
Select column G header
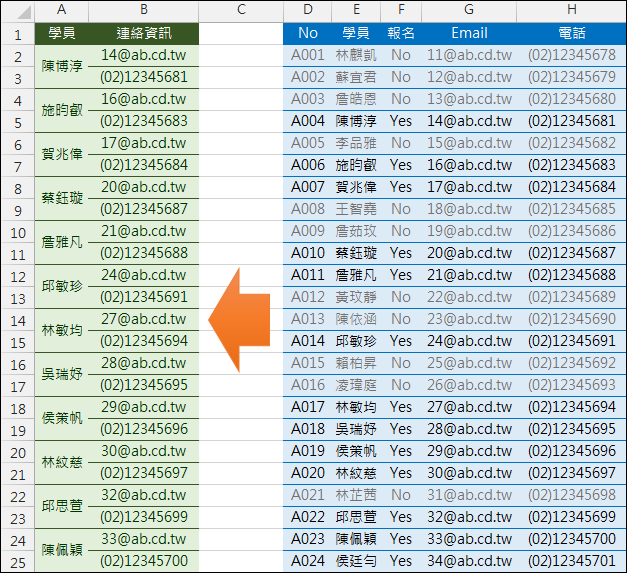coord(469,11)
